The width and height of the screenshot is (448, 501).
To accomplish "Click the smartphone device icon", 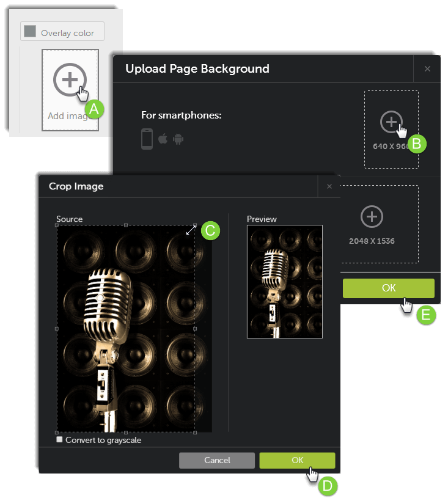I will coord(147,139).
